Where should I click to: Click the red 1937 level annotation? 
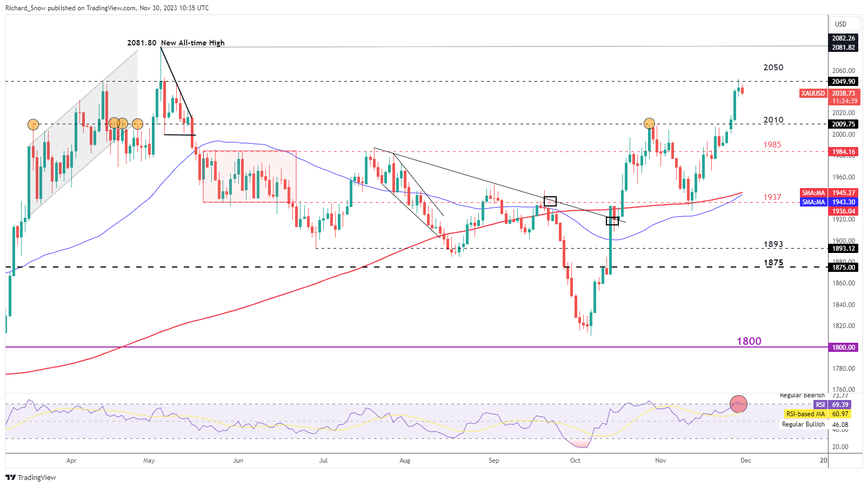[x=772, y=197]
